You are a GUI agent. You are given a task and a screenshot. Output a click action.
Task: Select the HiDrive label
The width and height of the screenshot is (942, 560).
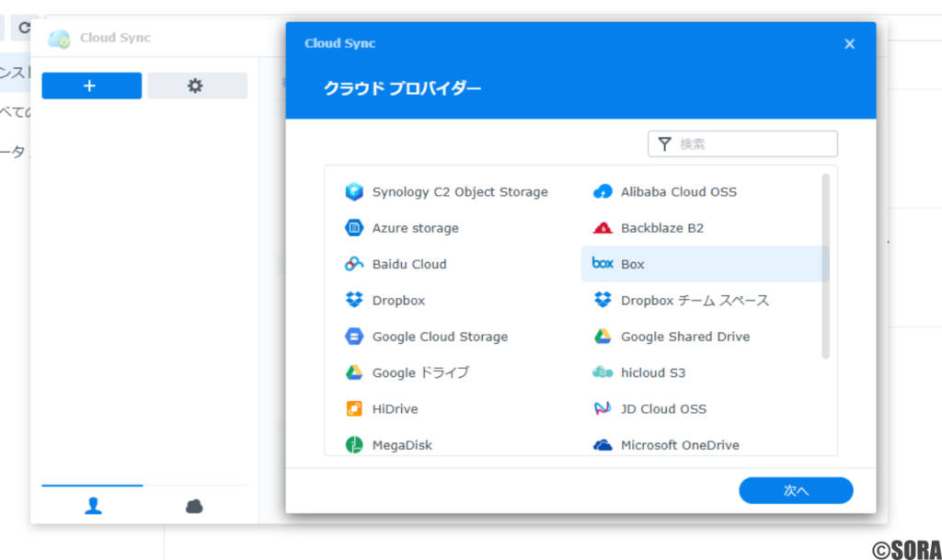click(396, 409)
